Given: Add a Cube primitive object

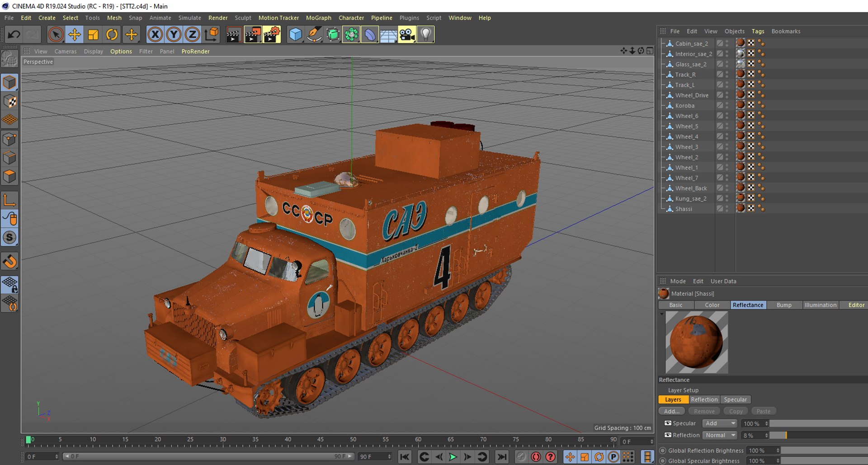Looking at the screenshot, I should pyautogui.click(x=295, y=35).
